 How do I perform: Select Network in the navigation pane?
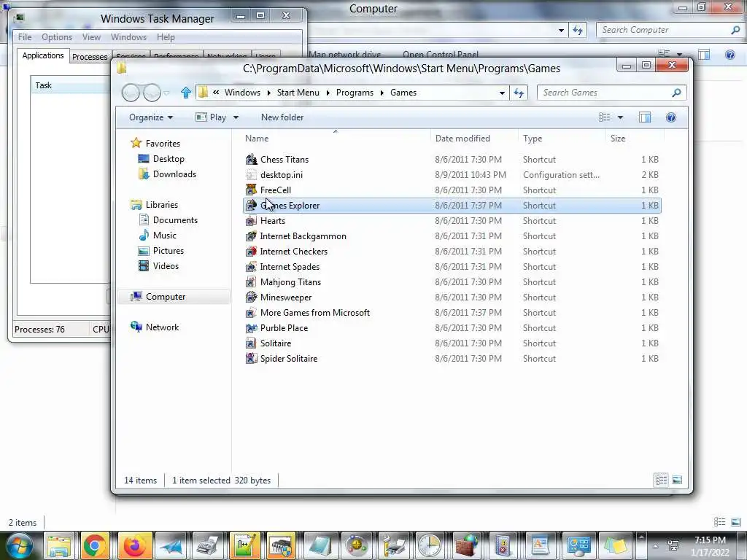coord(155,327)
